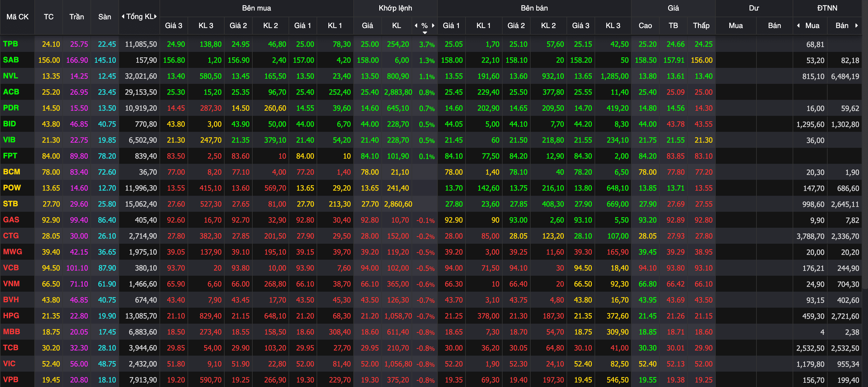Screen dimensions: 868x387
Task: Click right arrow after ĐTNN Bán header
Action: [857, 26]
